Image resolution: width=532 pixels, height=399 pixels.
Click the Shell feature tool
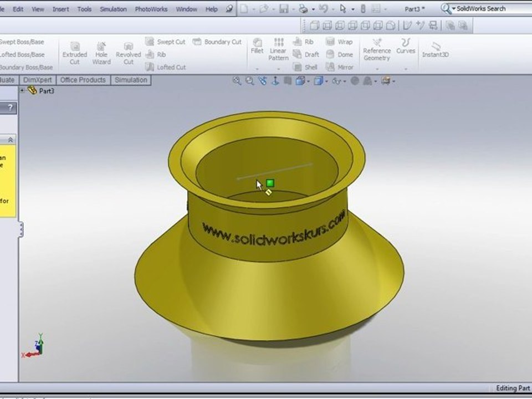coord(305,67)
